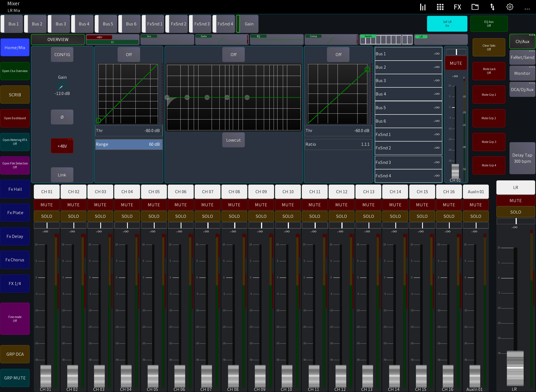
Task: Open Fx Plate
Action: tap(15, 212)
